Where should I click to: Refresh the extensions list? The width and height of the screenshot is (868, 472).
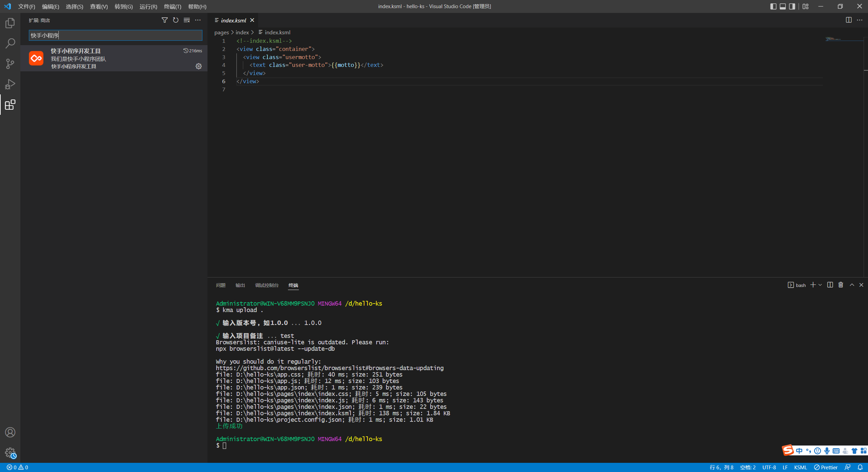click(x=176, y=20)
